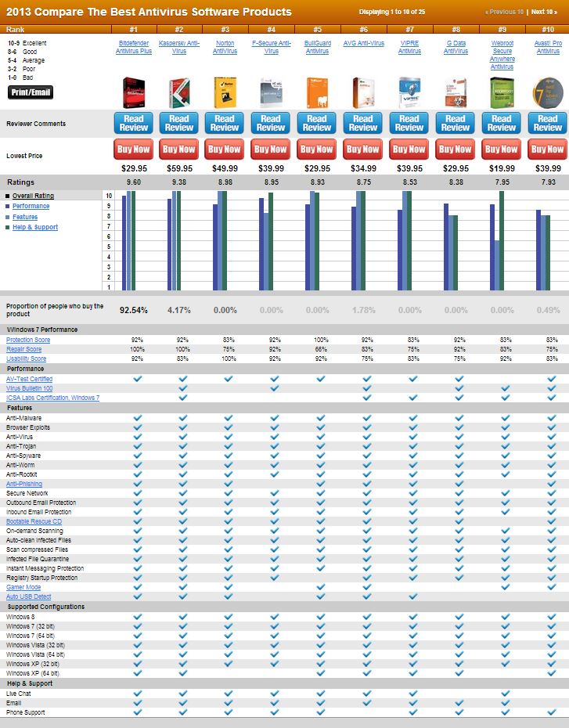Viewport: 569px width, 728px height.
Task: Open the Bootable Rescue CD link
Action: [x=34, y=521]
